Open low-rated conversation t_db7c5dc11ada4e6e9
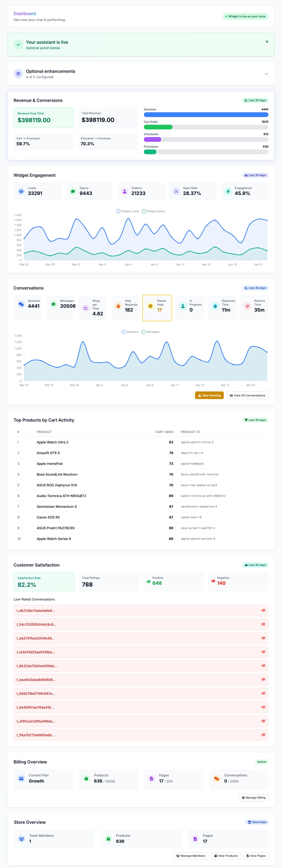This screenshot has width=282, height=868. pos(141,610)
